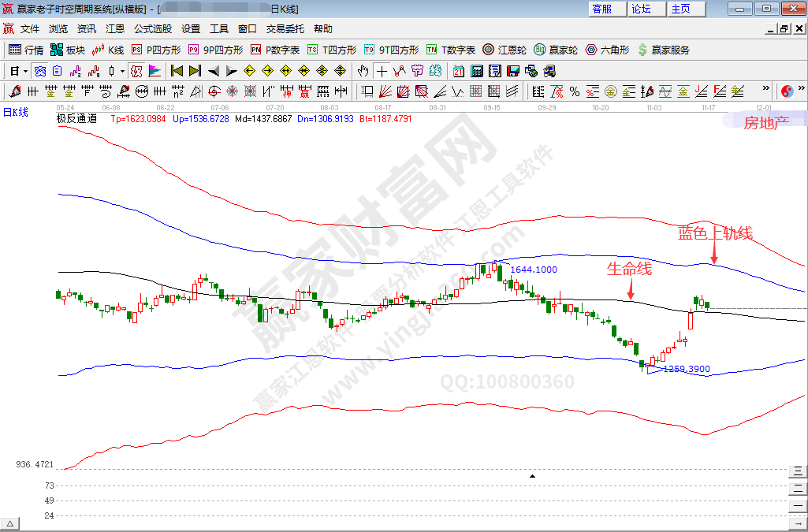Expand the candlestick style dropdown arrow
This screenshot has height=532, width=808.
click(123, 71)
